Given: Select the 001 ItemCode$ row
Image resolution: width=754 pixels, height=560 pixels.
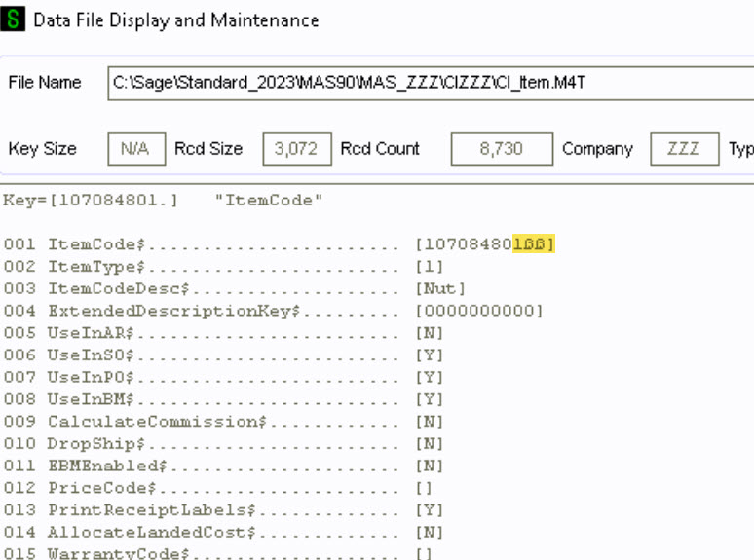Looking at the screenshot, I should click(x=279, y=244).
